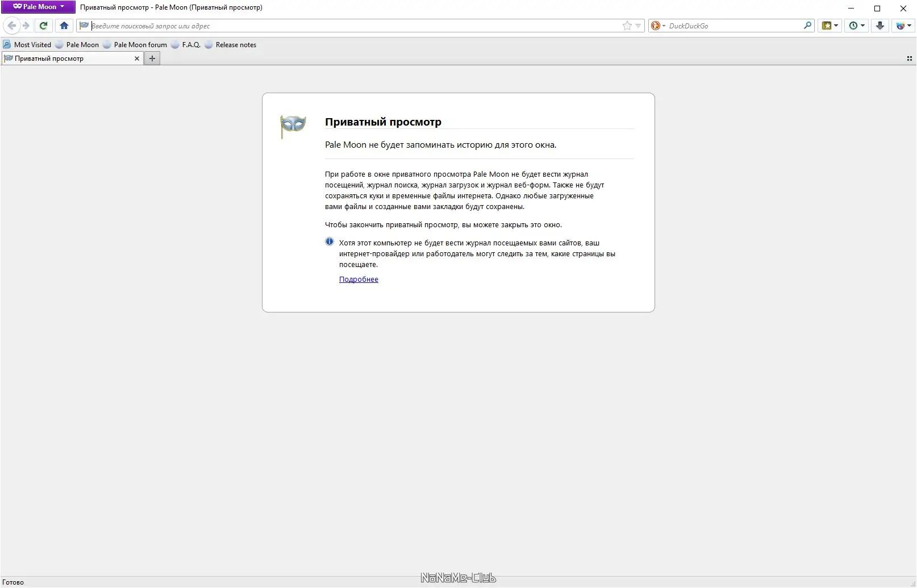Click the private mask identity icon in address bar

pyautogui.click(x=84, y=26)
